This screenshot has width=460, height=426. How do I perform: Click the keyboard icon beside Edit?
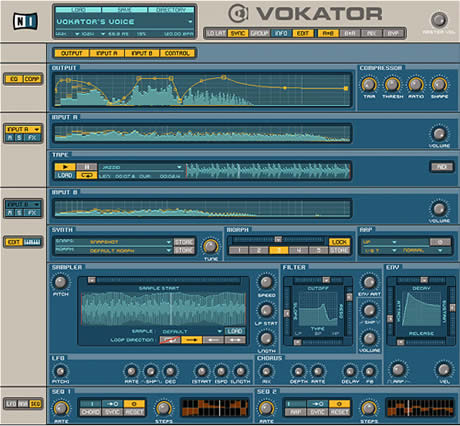pos(32,242)
